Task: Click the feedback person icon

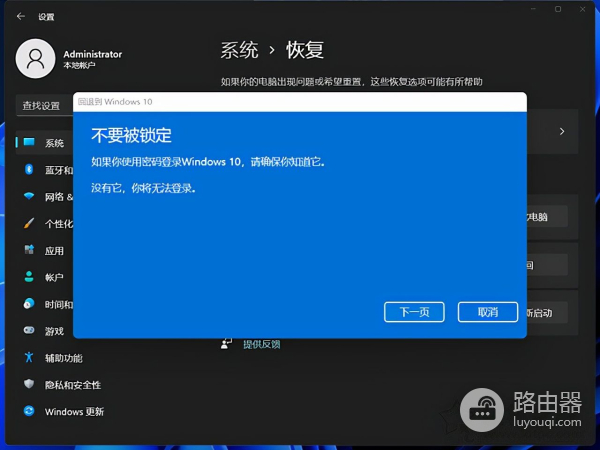Action: 227,344
